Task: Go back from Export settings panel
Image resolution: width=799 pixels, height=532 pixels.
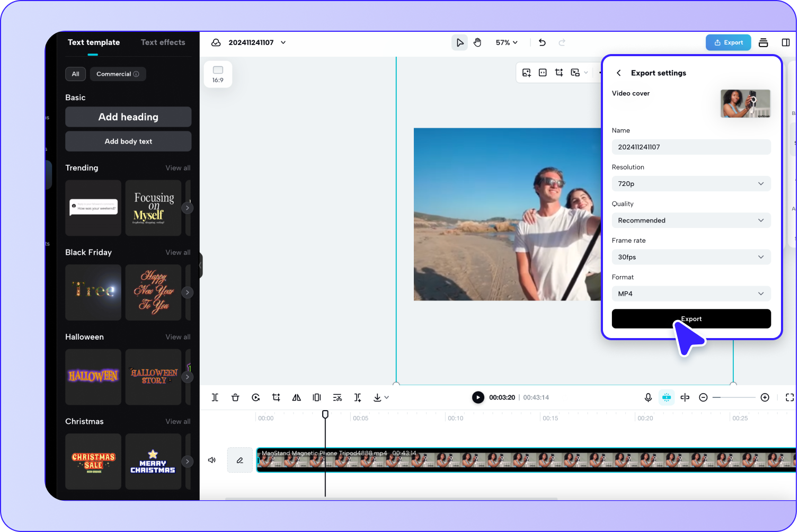Action: tap(618, 73)
